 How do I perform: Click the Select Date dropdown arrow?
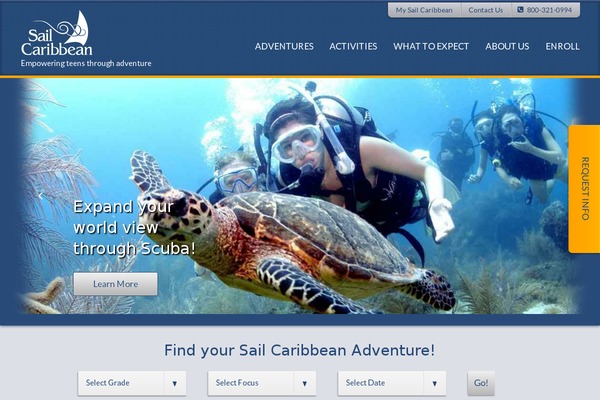[435, 383]
